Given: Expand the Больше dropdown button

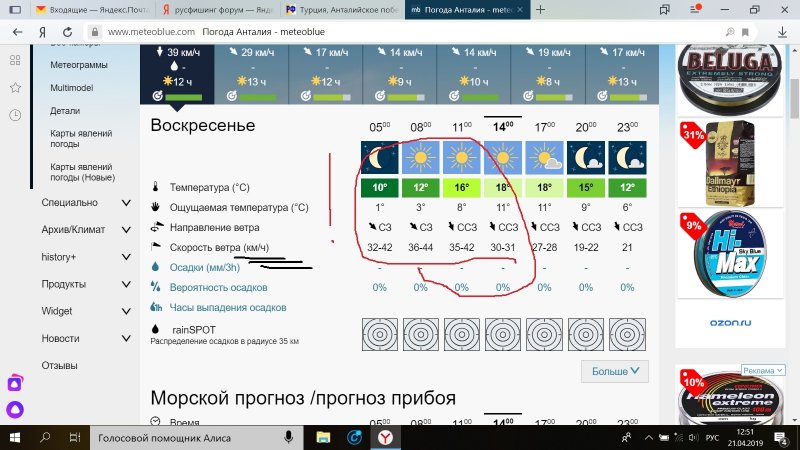Looking at the screenshot, I should [x=614, y=372].
